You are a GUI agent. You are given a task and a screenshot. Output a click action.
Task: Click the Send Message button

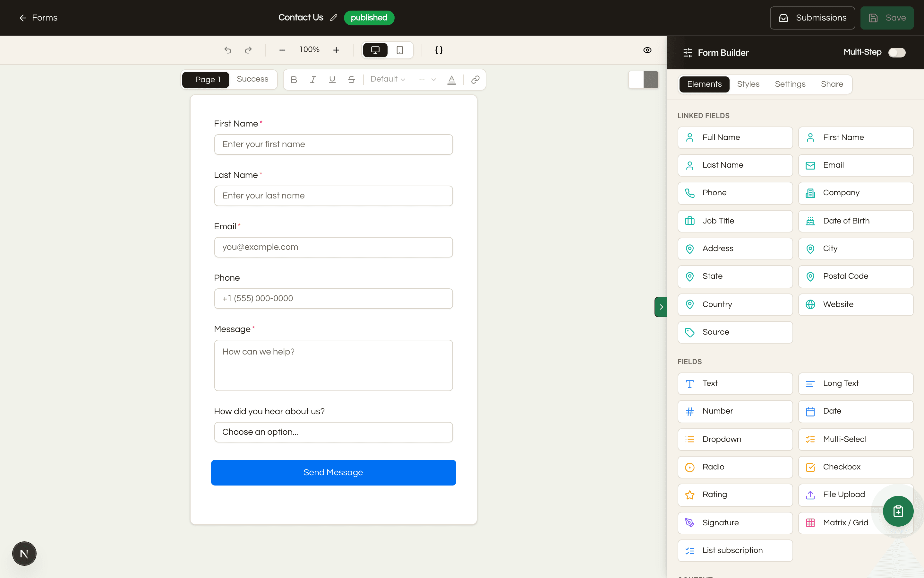coord(333,472)
